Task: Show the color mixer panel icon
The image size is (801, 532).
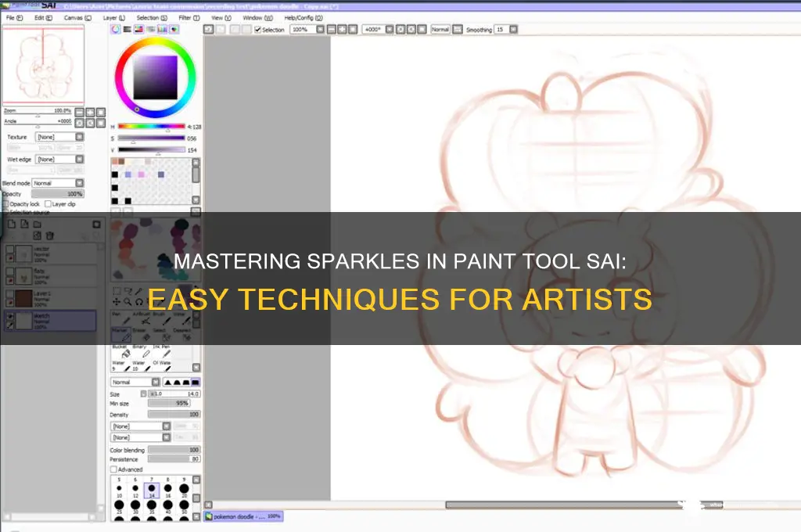Action: [x=151, y=30]
